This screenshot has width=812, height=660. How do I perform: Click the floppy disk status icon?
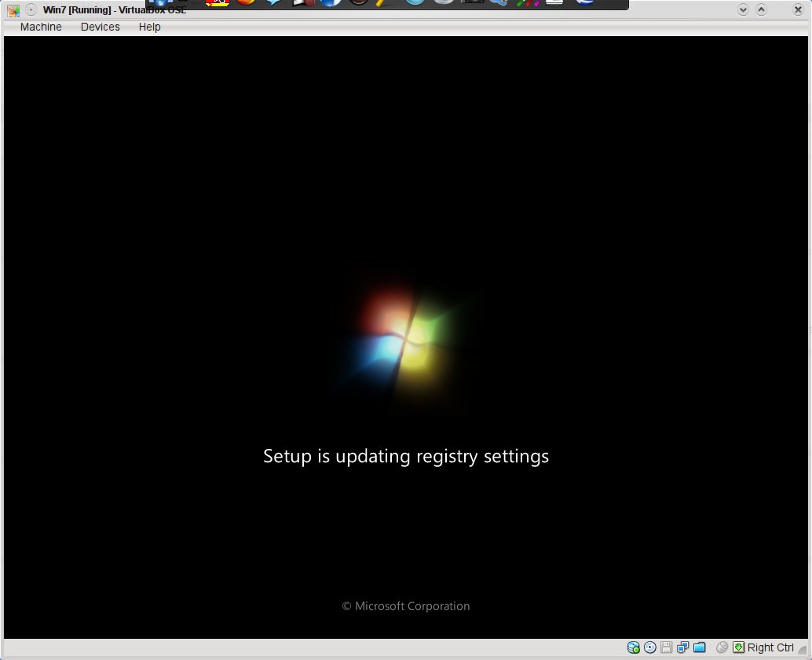667,647
